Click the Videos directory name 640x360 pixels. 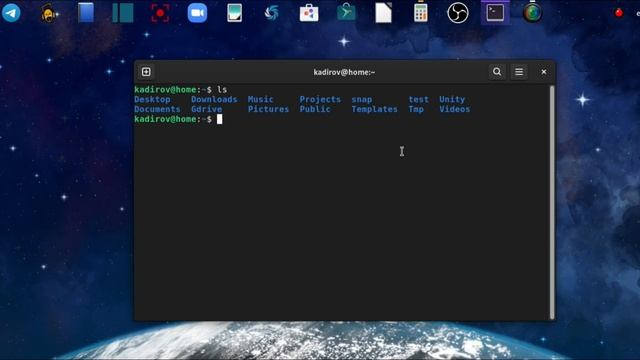point(454,109)
